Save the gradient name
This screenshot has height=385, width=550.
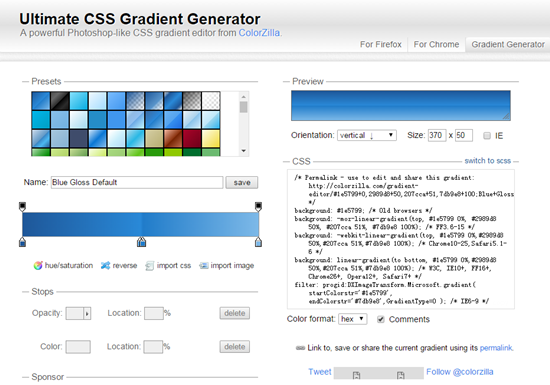[x=242, y=182]
